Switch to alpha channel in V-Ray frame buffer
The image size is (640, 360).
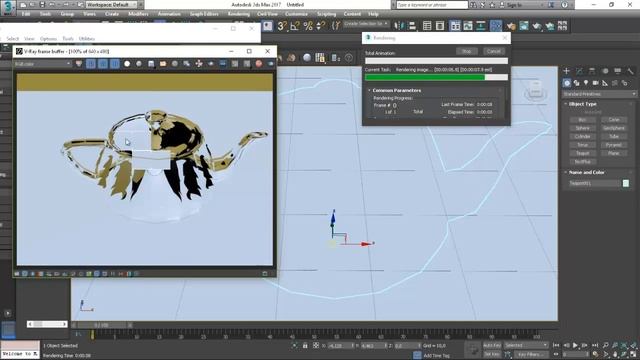(x=127, y=64)
